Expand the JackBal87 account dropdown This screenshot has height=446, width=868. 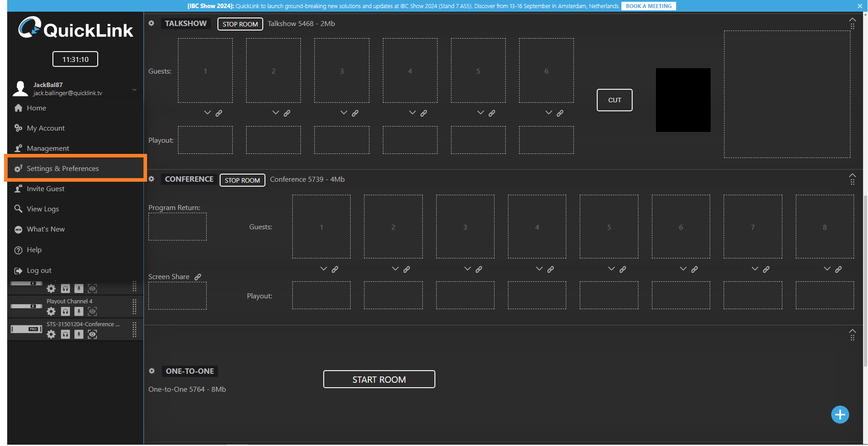[134, 90]
